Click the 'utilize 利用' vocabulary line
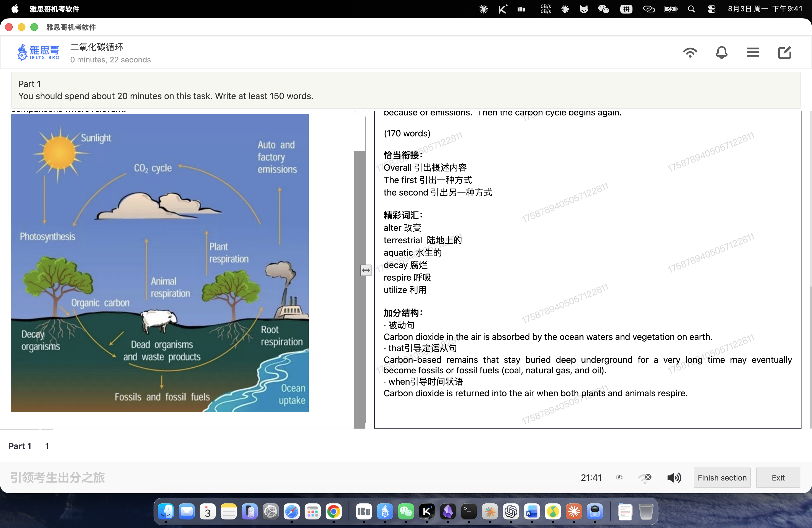 [x=405, y=290]
